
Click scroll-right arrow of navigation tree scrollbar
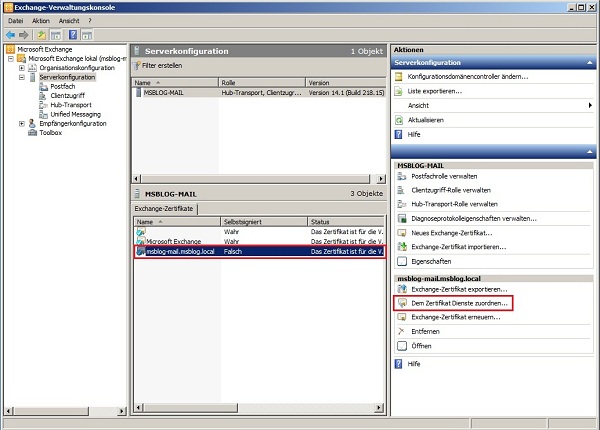[x=122, y=411]
